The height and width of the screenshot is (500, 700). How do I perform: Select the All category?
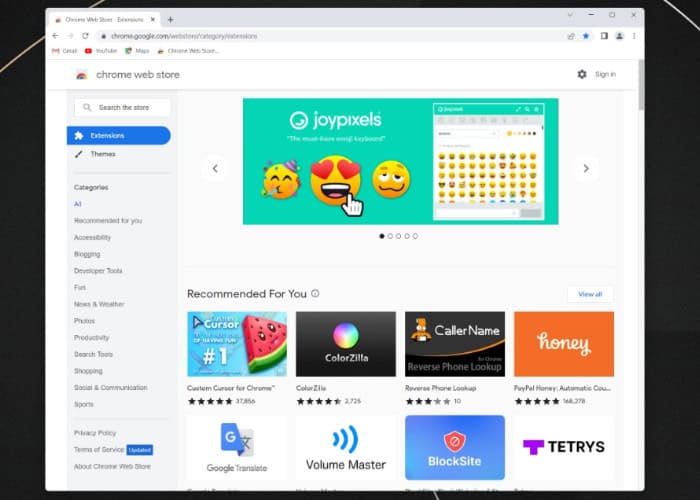click(x=78, y=204)
